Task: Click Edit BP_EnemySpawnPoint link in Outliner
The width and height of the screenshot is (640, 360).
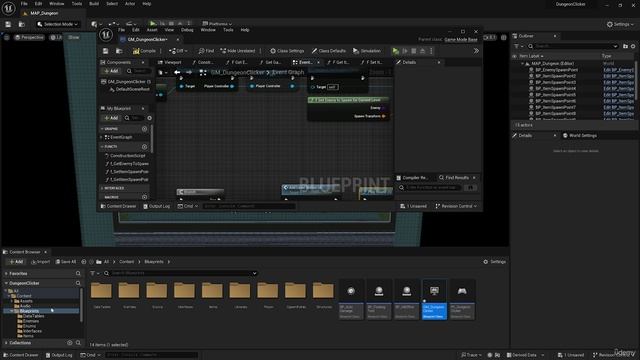Action: 619,70
